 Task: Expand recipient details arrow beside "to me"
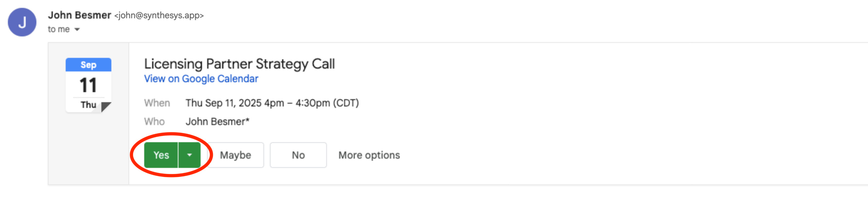(x=77, y=30)
